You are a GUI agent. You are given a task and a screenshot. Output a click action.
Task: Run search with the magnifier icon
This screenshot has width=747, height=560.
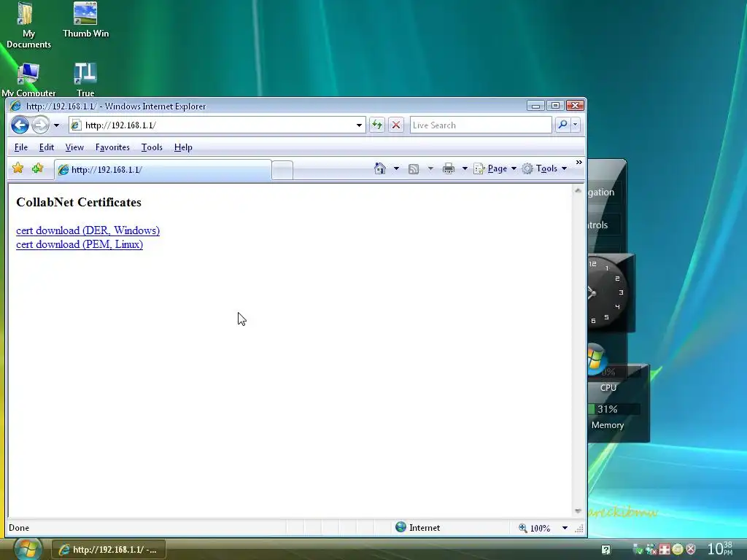click(562, 125)
